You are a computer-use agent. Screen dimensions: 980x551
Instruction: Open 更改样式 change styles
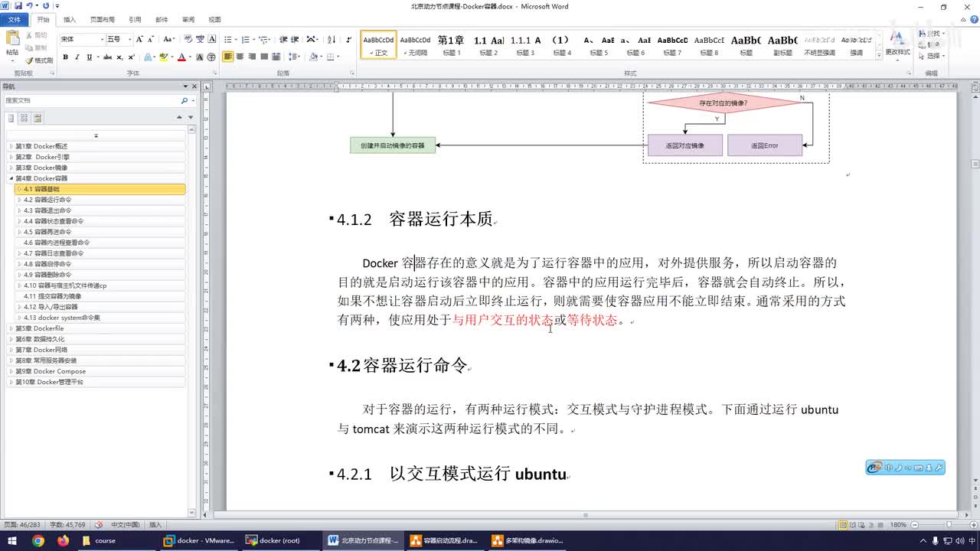point(898,44)
